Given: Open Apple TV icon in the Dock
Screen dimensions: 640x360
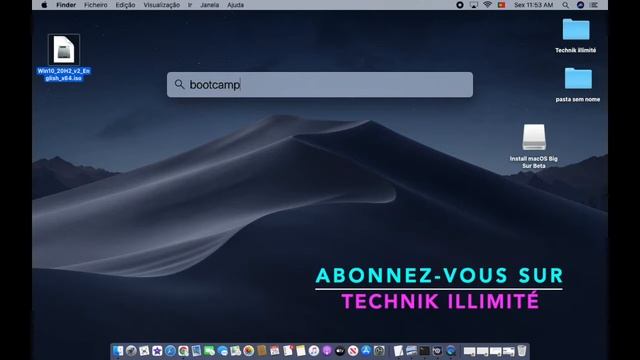Looking at the screenshot, I should tap(340, 351).
